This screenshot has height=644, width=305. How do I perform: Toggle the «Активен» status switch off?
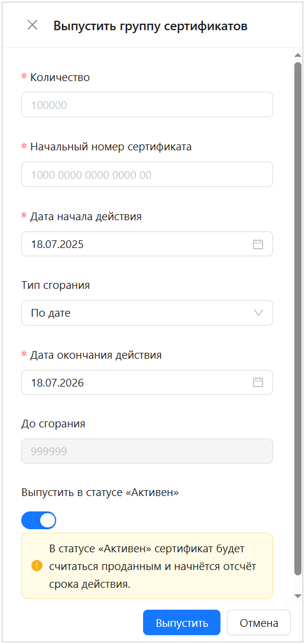pyautogui.click(x=38, y=520)
